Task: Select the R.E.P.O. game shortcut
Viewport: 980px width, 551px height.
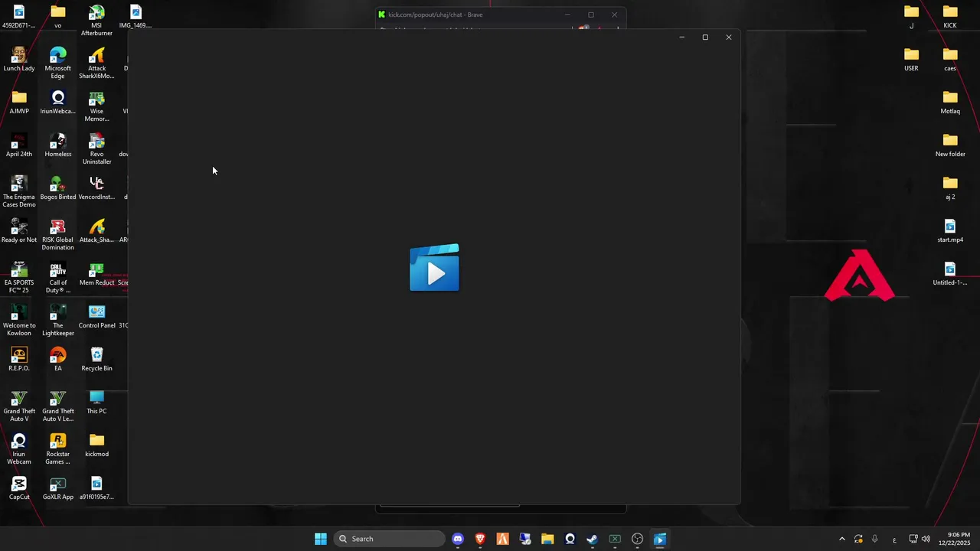Action: point(19,360)
